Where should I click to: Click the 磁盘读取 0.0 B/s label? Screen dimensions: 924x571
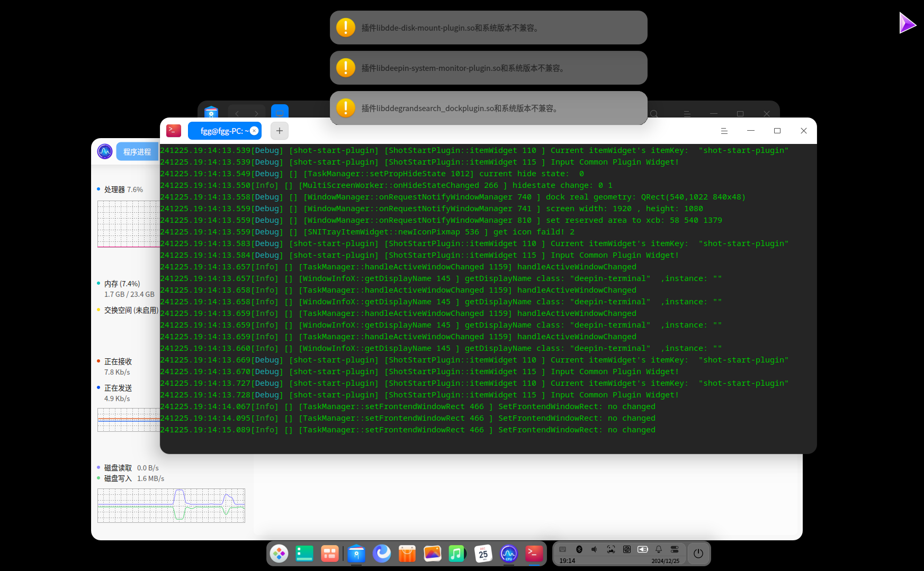[131, 468]
